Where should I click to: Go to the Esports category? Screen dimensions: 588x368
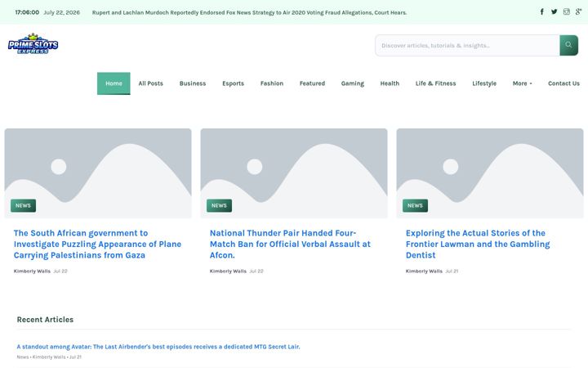point(233,83)
